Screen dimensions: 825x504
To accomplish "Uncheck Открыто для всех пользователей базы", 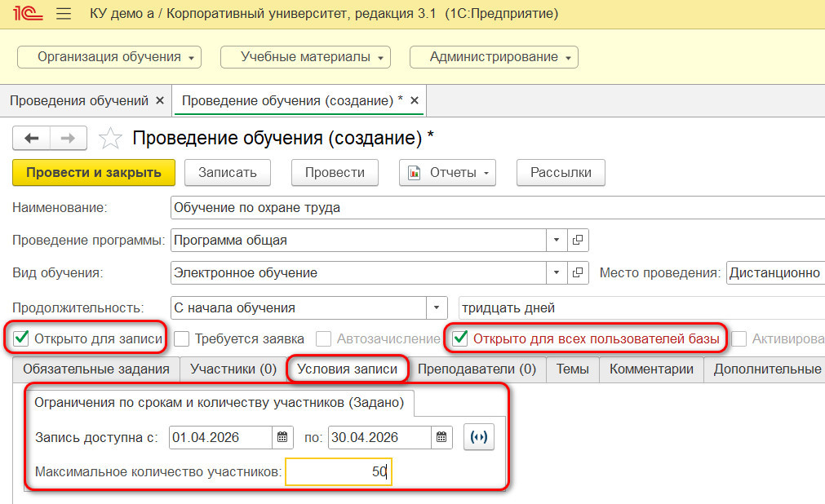I will 460,338.
